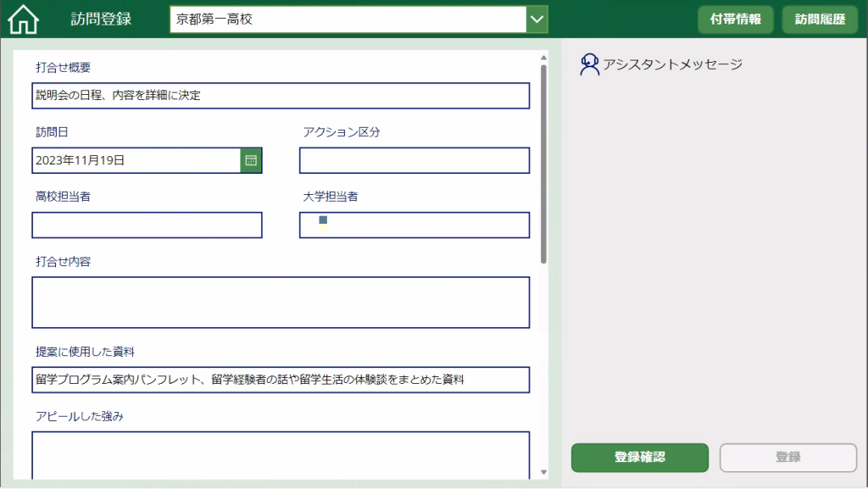
Task: Click the アクション区分 label
Action: 342,132
